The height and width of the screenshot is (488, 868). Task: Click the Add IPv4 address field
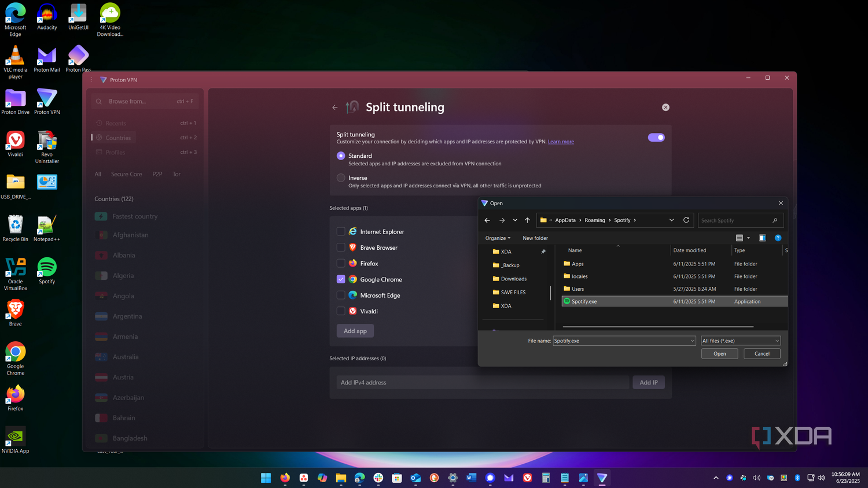tap(483, 382)
